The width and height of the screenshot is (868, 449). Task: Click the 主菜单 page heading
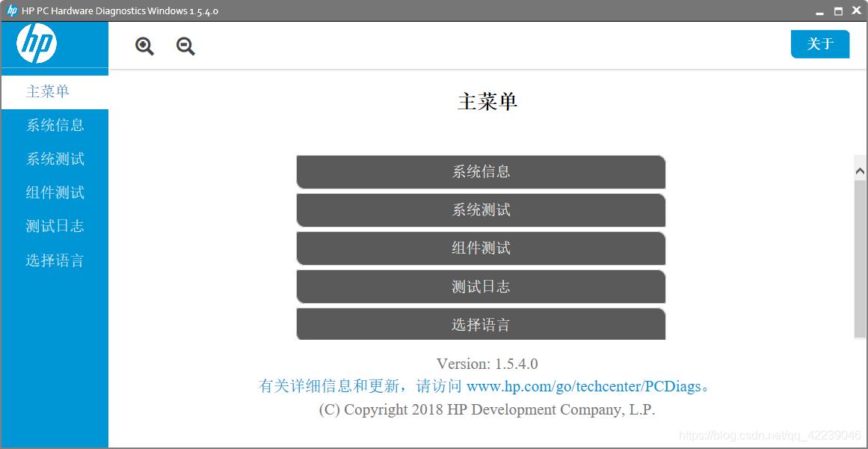(487, 103)
